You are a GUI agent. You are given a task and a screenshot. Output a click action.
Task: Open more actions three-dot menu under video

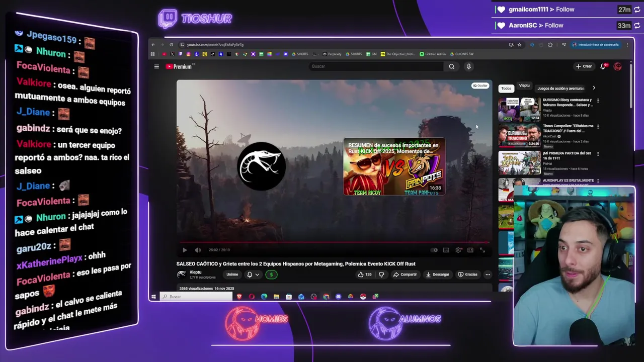click(x=488, y=275)
